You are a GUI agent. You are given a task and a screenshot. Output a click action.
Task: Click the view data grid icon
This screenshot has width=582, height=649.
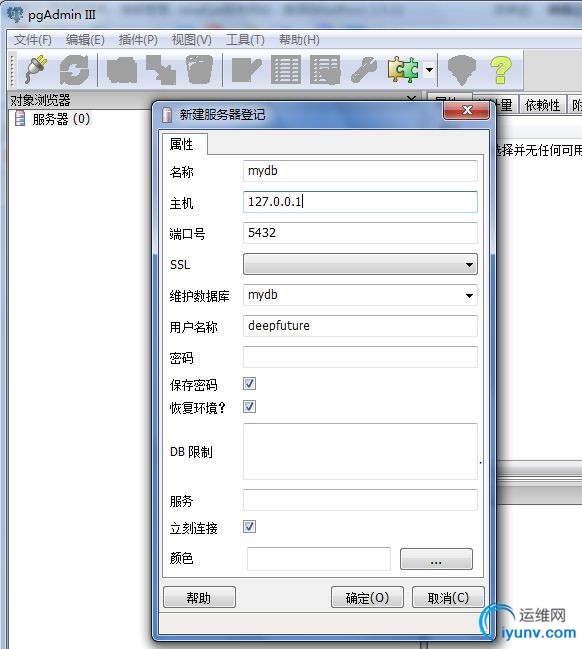[286, 70]
